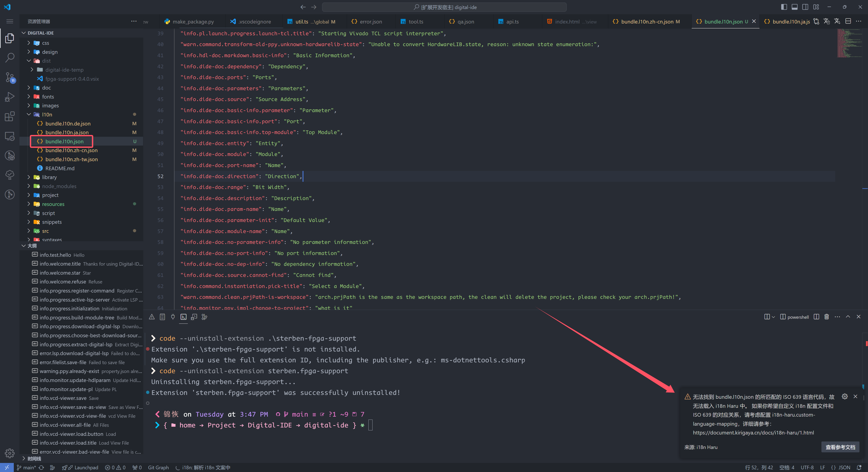Image resolution: width=868 pixels, height=472 pixels.
Task: Change LF end of line sequence
Action: click(x=823, y=467)
